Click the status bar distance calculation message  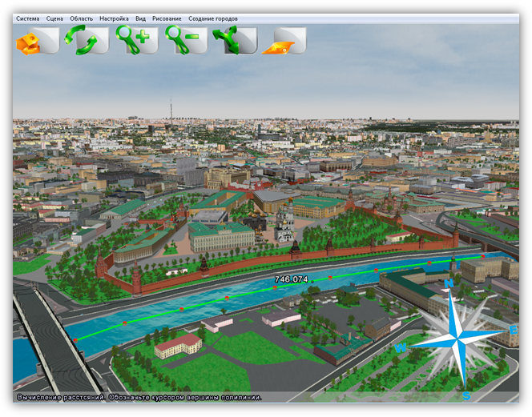coord(136,397)
